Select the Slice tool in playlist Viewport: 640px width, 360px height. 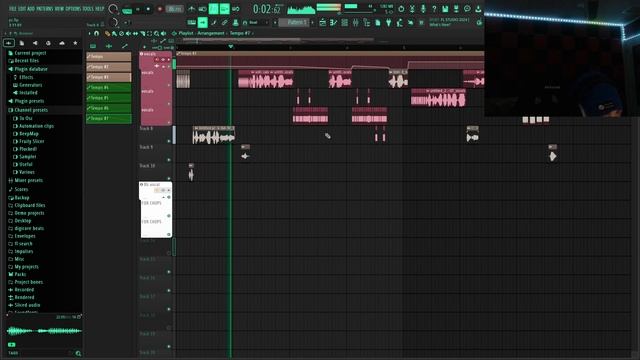pos(142,33)
